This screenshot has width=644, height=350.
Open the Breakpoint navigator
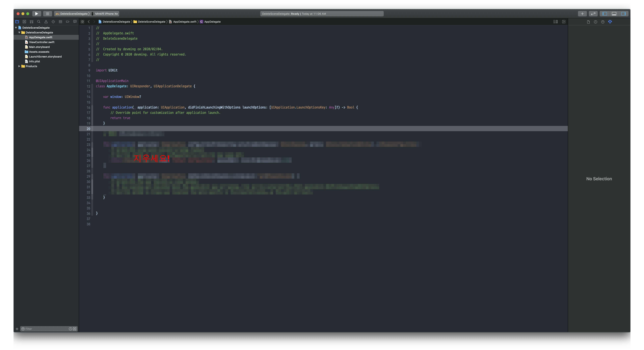click(67, 22)
